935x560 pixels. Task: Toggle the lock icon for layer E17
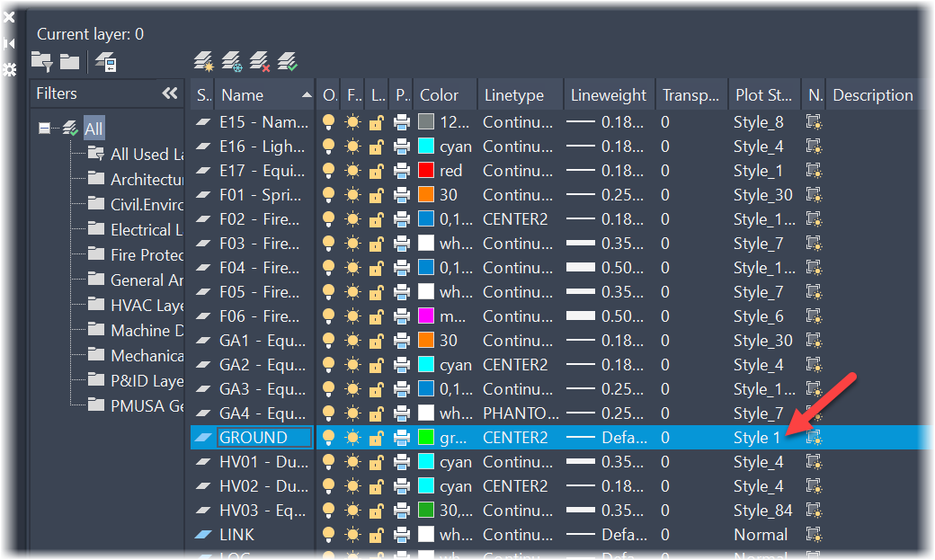[x=377, y=171]
